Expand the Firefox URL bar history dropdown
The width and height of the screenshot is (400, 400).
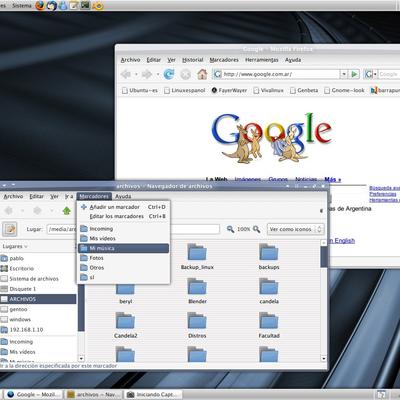344,74
